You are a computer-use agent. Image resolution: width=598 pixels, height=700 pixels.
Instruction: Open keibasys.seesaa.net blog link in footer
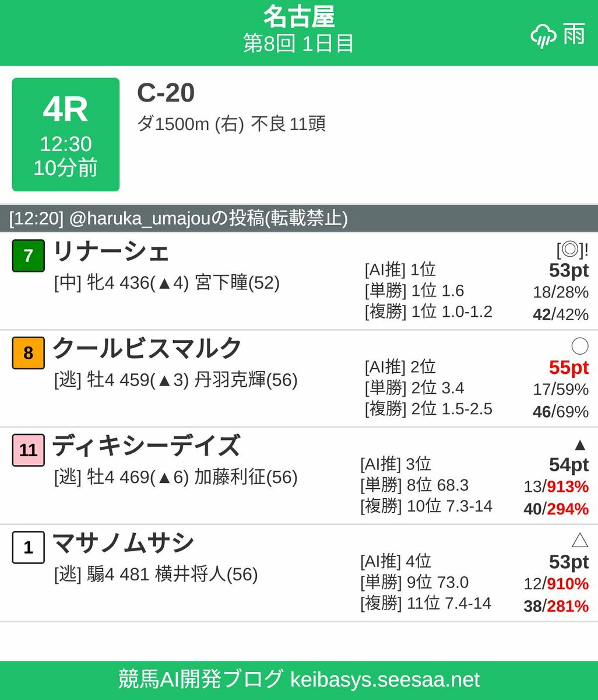[x=385, y=680]
